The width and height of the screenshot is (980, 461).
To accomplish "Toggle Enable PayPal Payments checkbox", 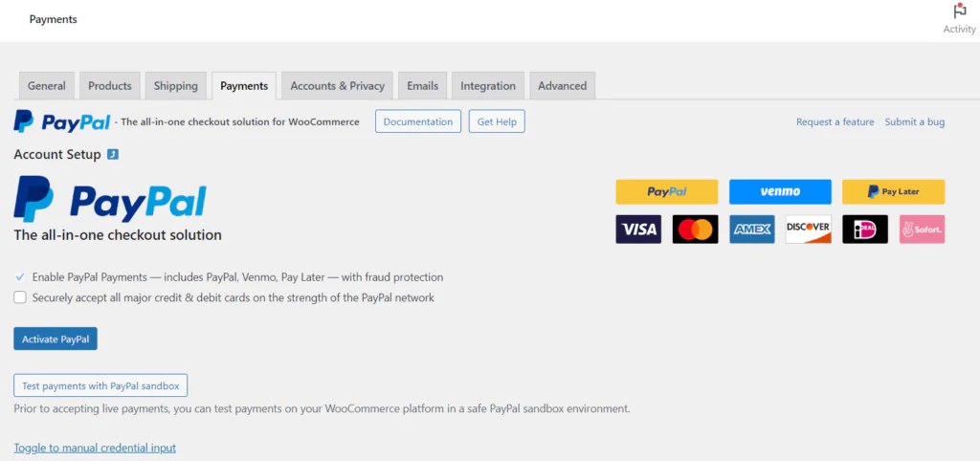I will [20, 276].
